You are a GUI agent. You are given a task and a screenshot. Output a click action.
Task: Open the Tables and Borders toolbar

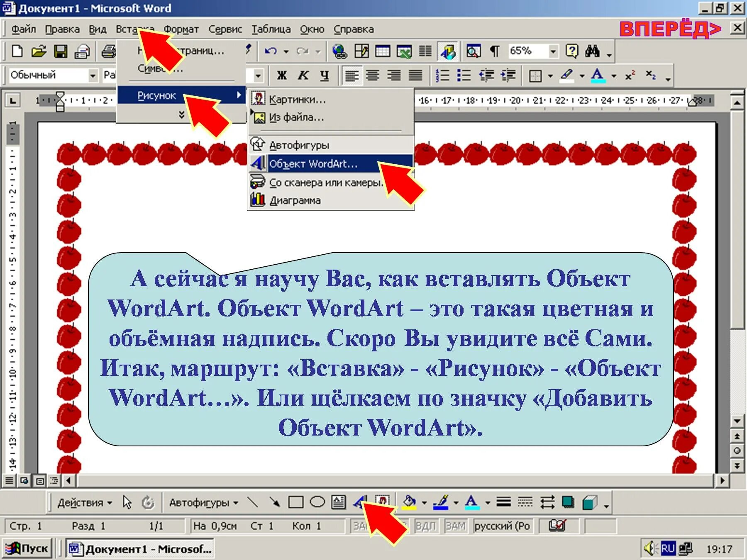tap(361, 51)
